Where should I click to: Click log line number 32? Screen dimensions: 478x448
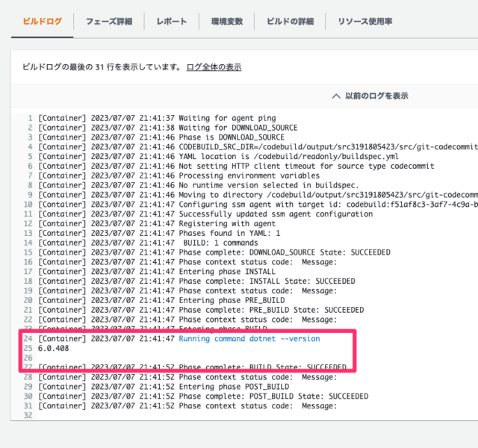pos(28,415)
